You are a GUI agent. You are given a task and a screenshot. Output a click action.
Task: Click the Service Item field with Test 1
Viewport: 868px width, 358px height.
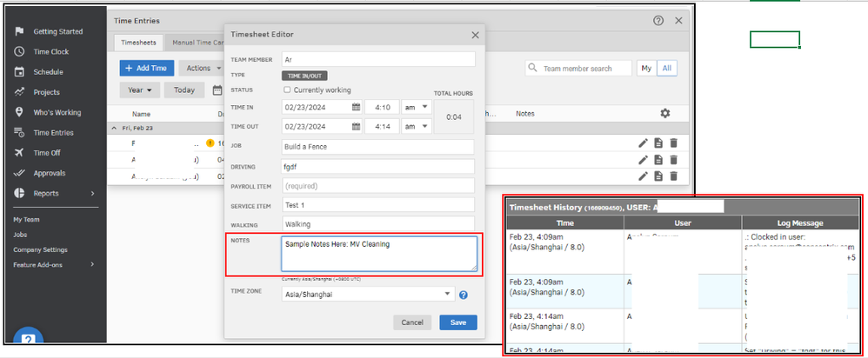(378, 205)
